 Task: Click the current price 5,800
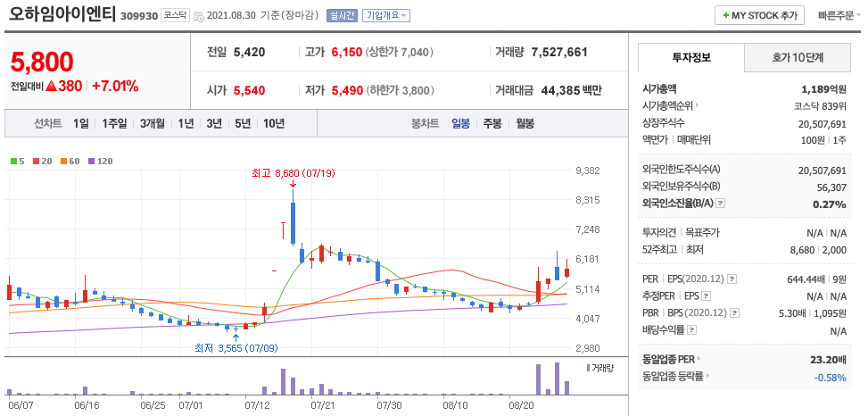click(x=42, y=62)
